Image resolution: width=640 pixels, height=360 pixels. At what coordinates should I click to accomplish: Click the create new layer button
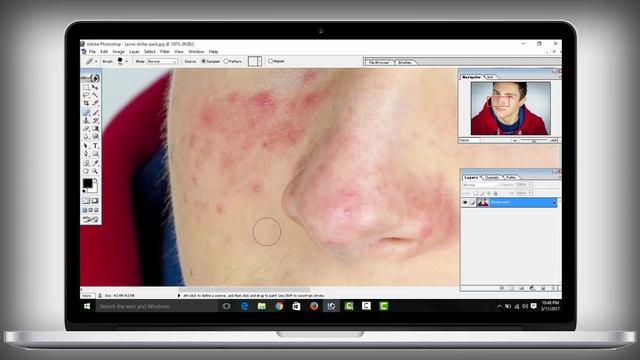pos(543,288)
